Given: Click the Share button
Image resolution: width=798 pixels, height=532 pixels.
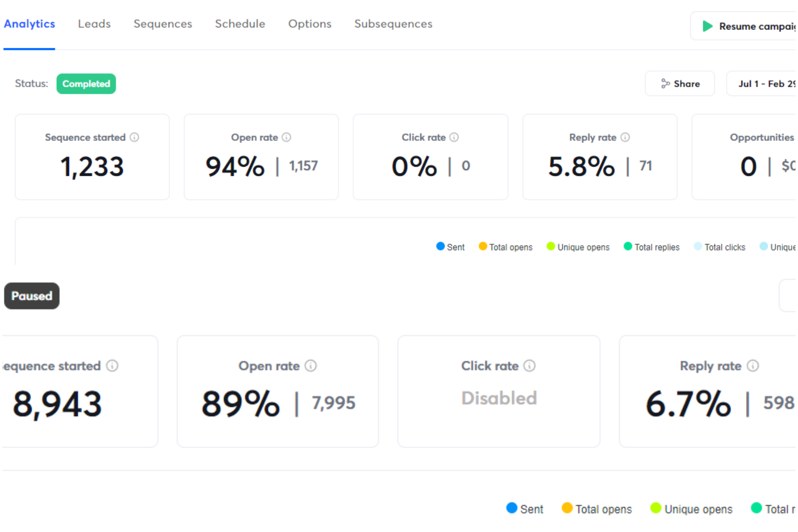Looking at the screenshot, I should [680, 84].
